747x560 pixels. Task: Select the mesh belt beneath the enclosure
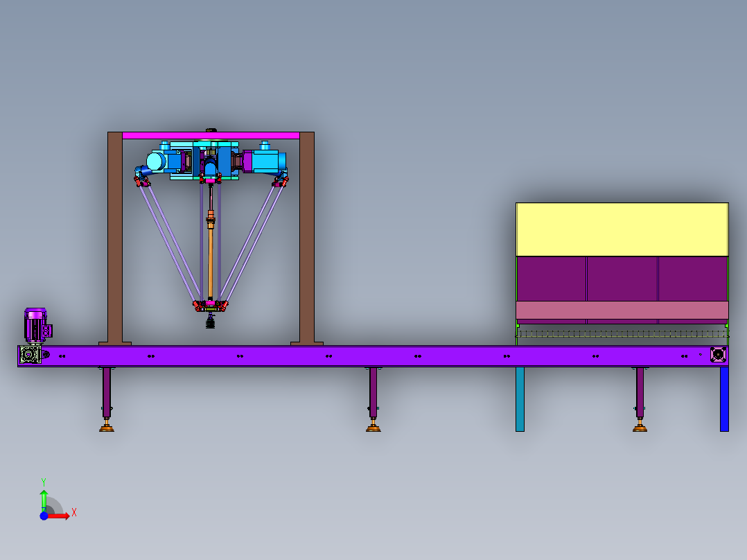(x=622, y=334)
